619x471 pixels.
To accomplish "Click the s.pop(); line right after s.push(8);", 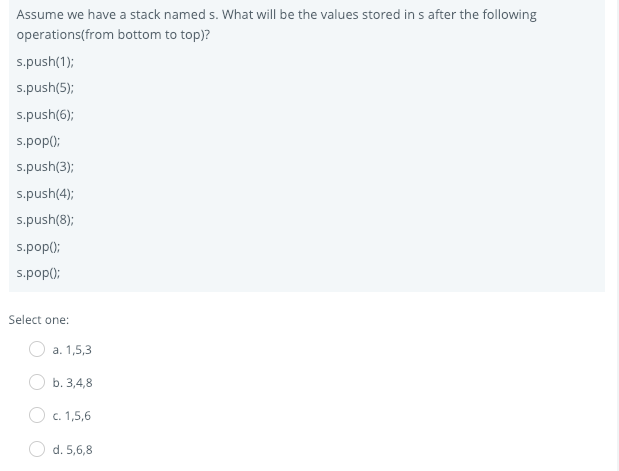I will (x=38, y=247).
